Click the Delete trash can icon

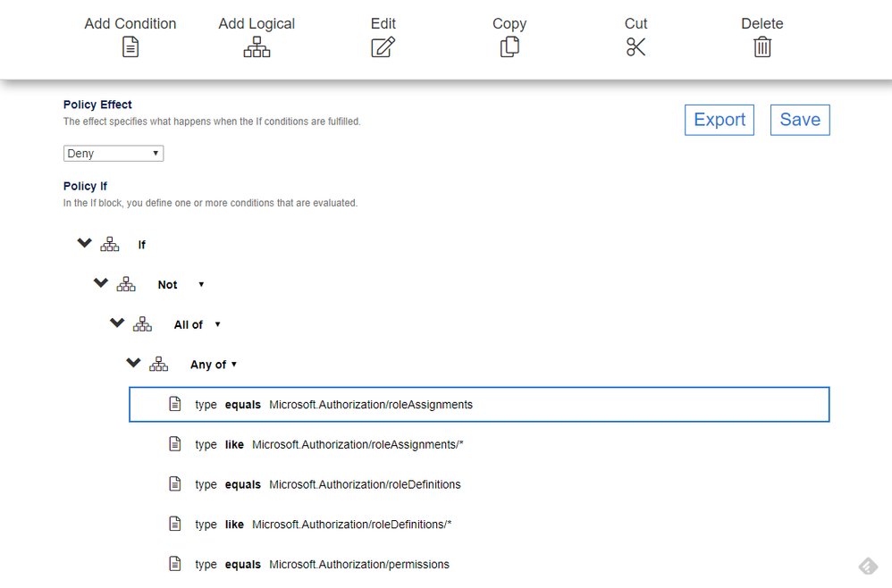762,46
